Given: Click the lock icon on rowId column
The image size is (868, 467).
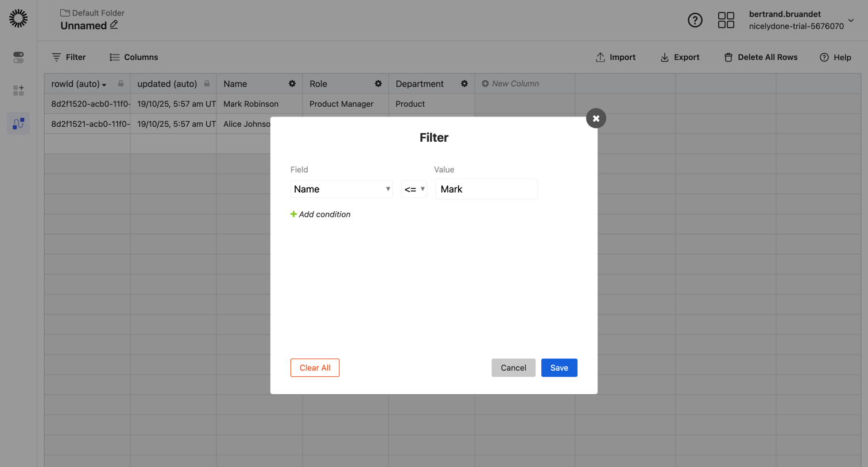Looking at the screenshot, I should (121, 84).
